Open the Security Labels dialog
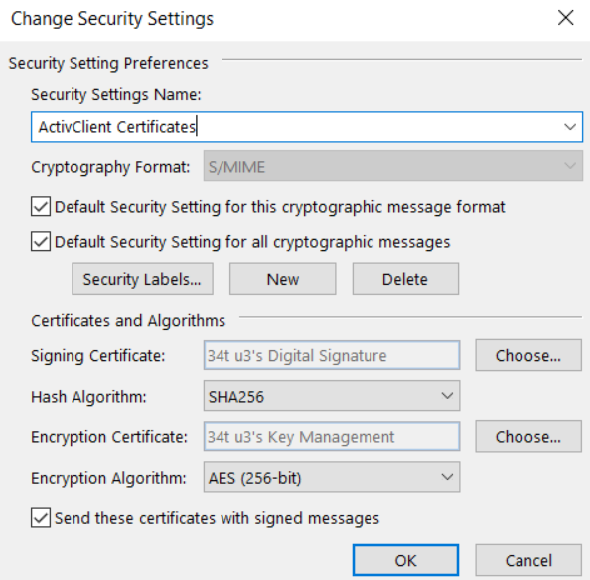This screenshot has height=580, width=590. pyautogui.click(x=143, y=279)
